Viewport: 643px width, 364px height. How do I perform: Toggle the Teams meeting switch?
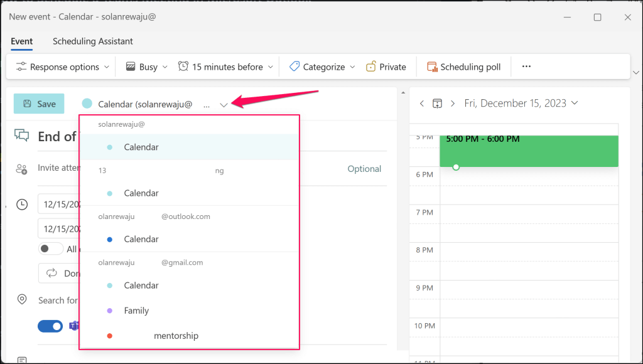click(50, 326)
